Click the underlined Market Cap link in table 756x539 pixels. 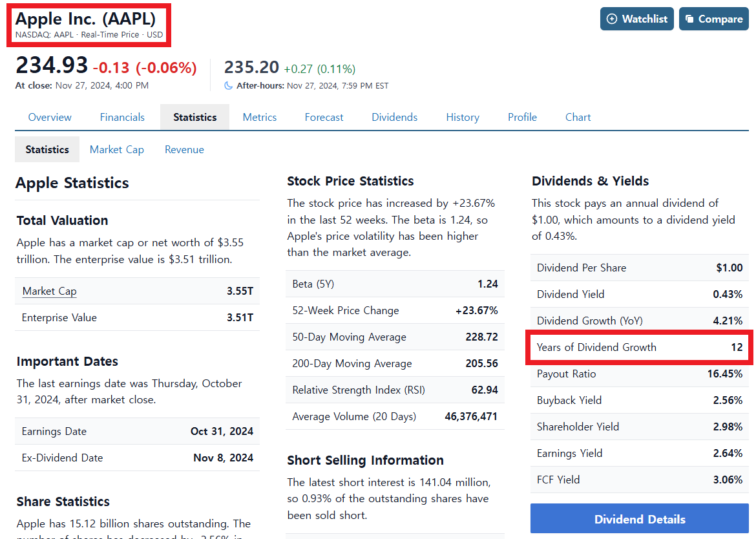tap(49, 291)
